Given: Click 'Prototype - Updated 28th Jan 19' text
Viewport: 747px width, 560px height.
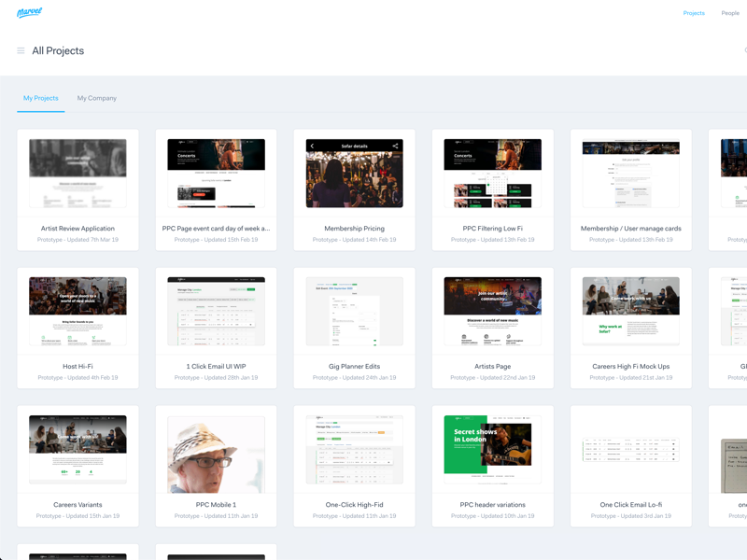Looking at the screenshot, I should tap(217, 378).
